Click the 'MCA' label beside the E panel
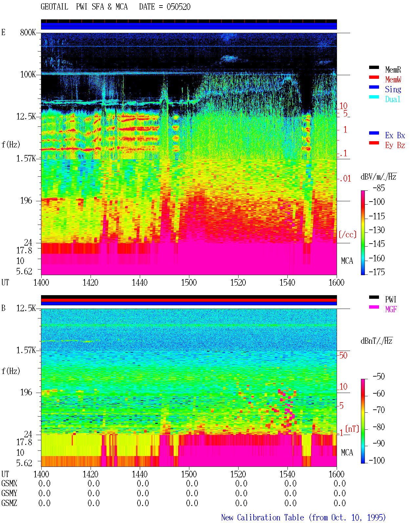The image size is (420, 523). 347,261
